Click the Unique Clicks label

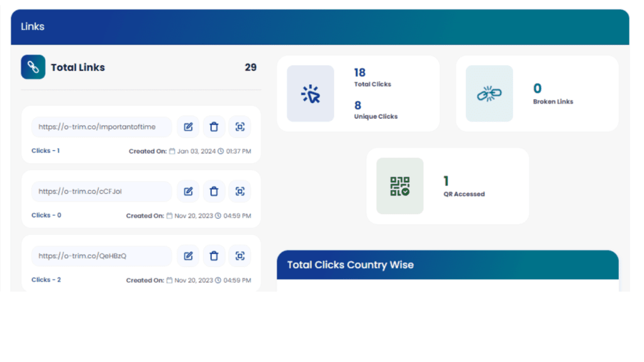[376, 116]
